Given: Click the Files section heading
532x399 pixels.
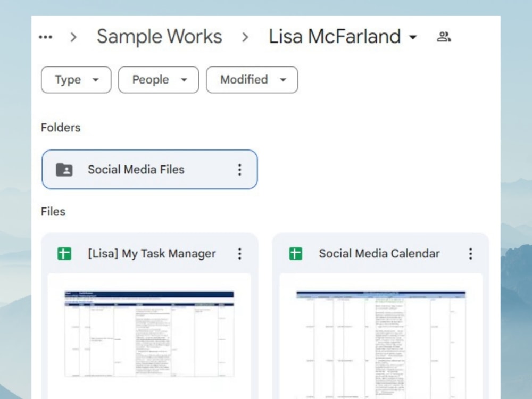Looking at the screenshot, I should (53, 211).
